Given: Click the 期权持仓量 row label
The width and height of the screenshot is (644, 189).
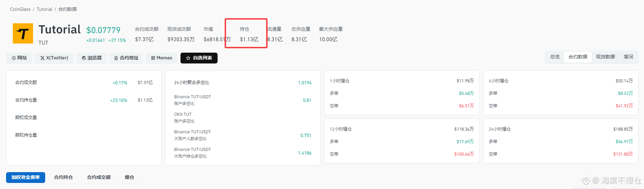Looking at the screenshot, I should coord(26,135).
